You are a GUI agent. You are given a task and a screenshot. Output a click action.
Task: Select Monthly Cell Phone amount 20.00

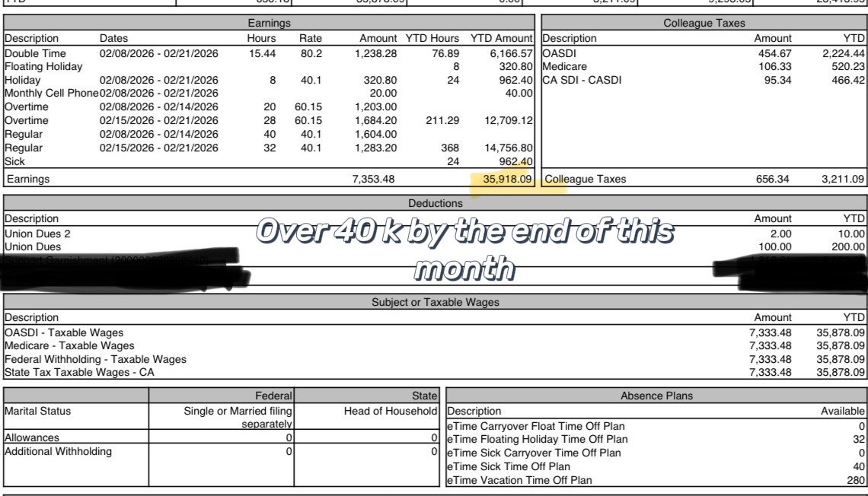[383, 93]
